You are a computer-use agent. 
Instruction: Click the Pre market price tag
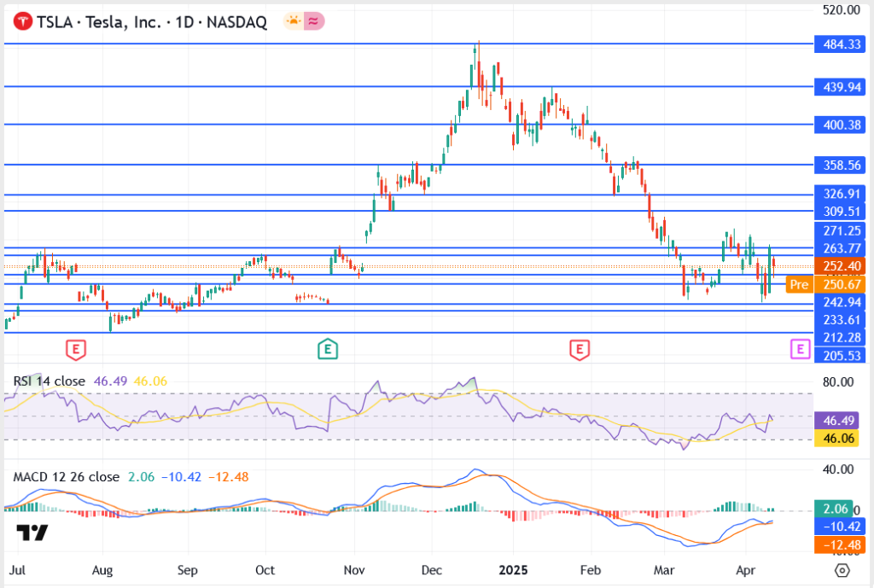[799, 284]
